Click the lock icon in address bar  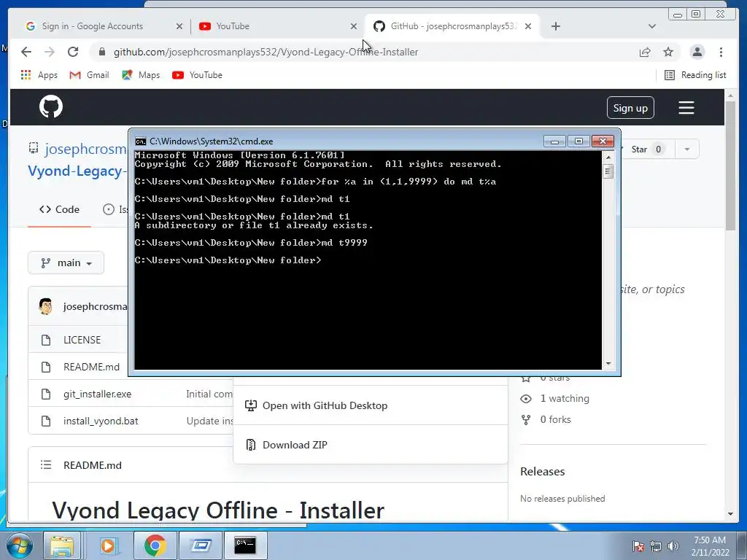pyautogui.click(x=101, y=52)
